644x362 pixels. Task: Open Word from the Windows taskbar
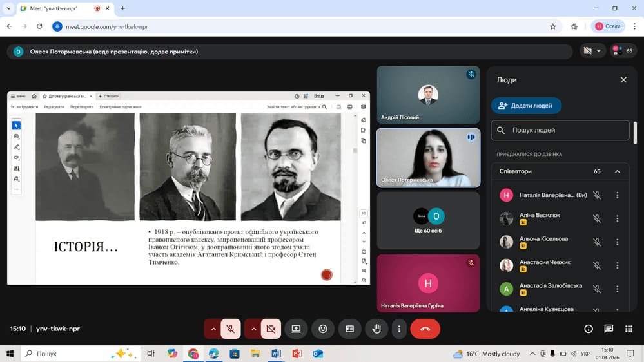[276, 354]
